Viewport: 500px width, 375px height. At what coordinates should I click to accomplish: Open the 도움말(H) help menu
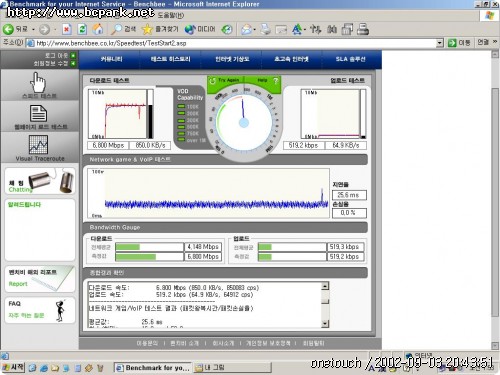pyautogui.click(x=171, y=15)
